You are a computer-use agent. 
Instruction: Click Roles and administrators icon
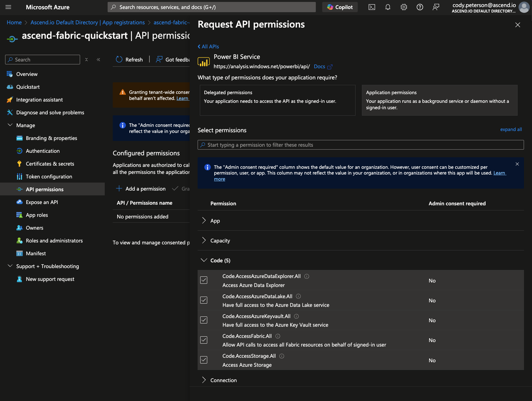tap(20, 241)
